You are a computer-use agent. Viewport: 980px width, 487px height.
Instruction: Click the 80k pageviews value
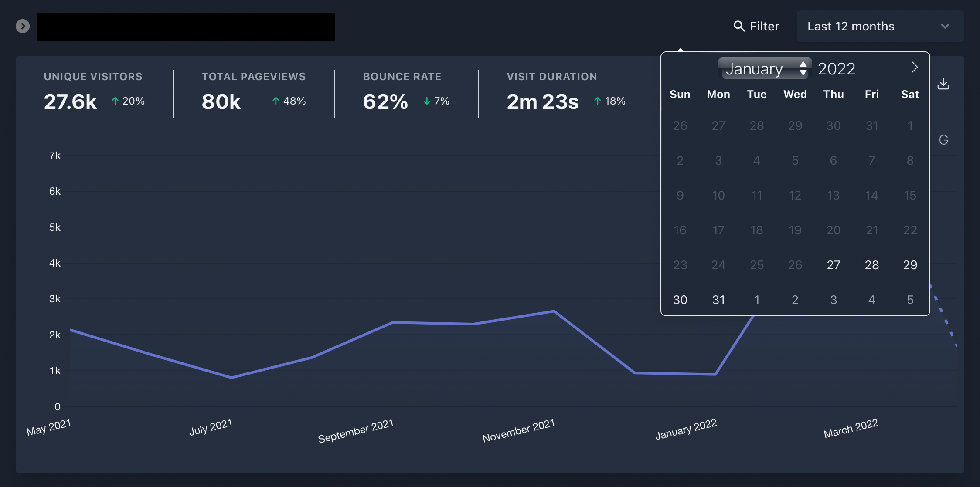(221, 102)
